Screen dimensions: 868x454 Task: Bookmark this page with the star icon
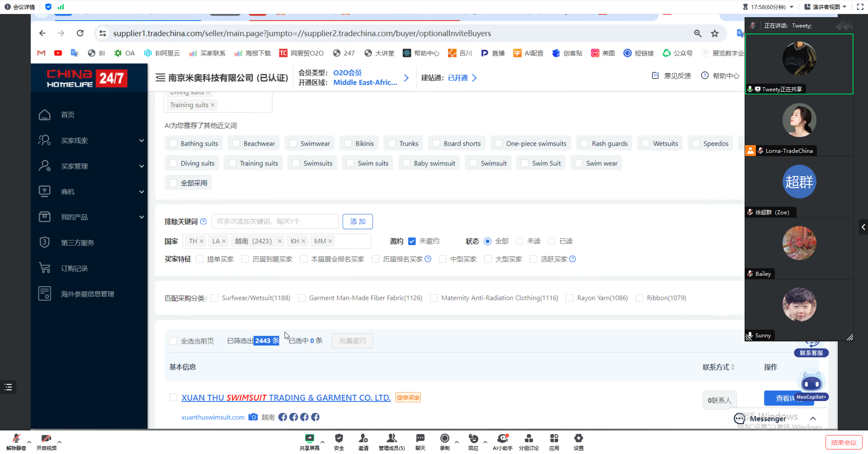714,33
